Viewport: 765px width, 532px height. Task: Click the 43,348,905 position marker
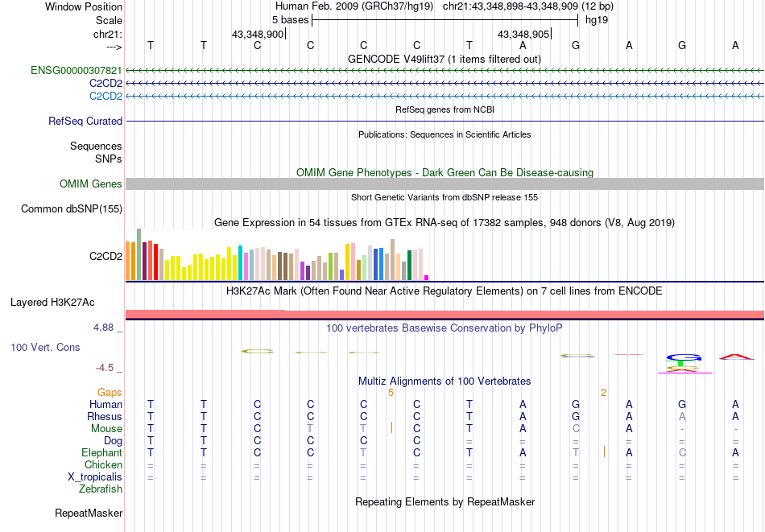click(x=523, y=34)
